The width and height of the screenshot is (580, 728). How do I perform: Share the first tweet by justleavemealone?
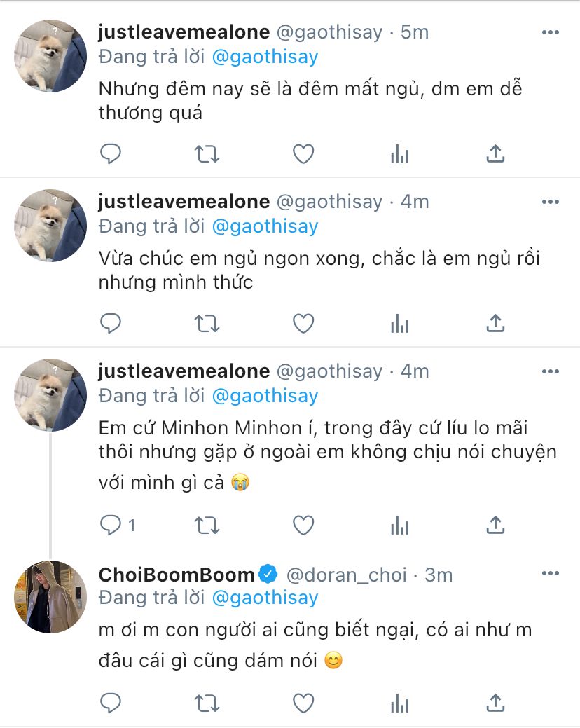pos(495,153)
